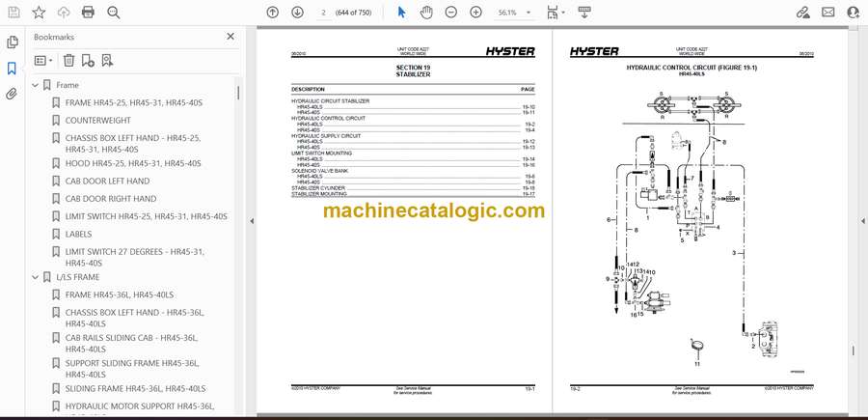Set the page number field
Screen dimensions: 868x420
[x=323, y=13]
